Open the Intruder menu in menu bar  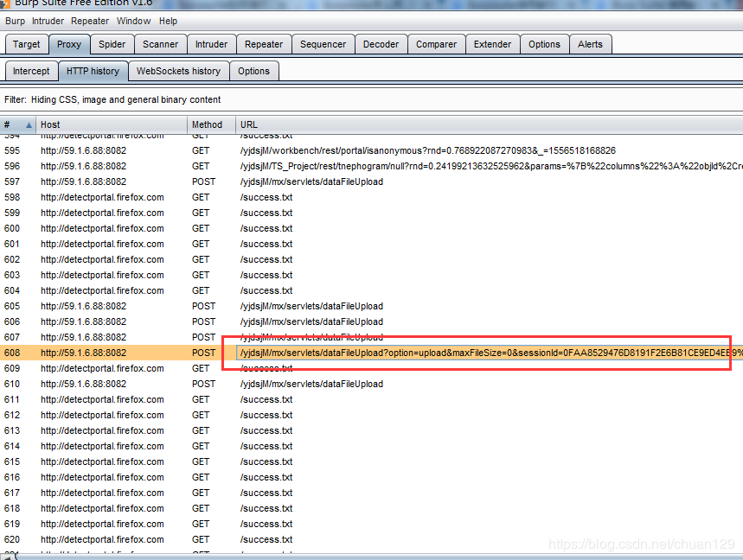48,21
